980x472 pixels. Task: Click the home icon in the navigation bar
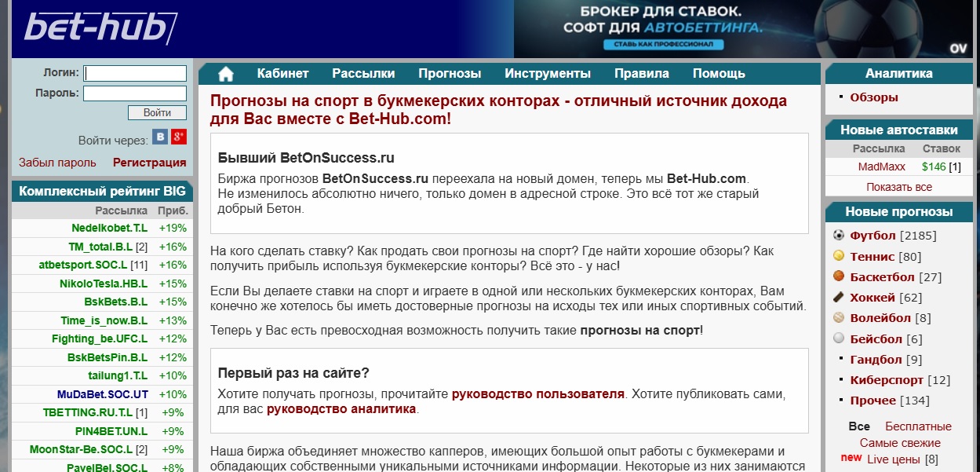[x=227, y=73]
